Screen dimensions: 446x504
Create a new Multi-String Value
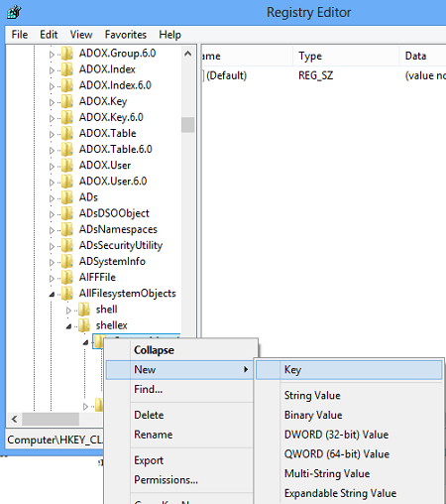click(x=349, y=473)
